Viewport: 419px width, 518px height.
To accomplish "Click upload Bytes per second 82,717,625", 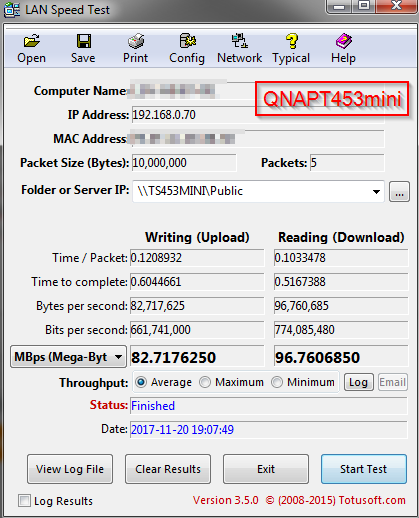I will 157,306.
